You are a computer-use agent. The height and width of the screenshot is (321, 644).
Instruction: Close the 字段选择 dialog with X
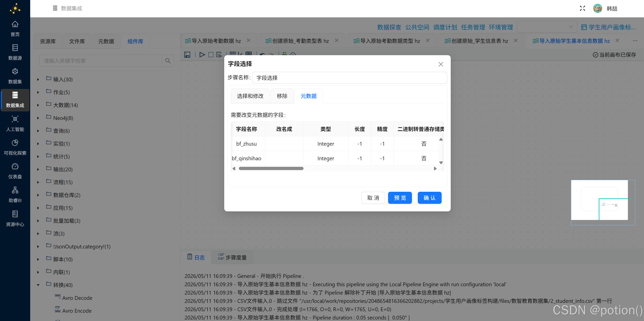tap(441, 64)
